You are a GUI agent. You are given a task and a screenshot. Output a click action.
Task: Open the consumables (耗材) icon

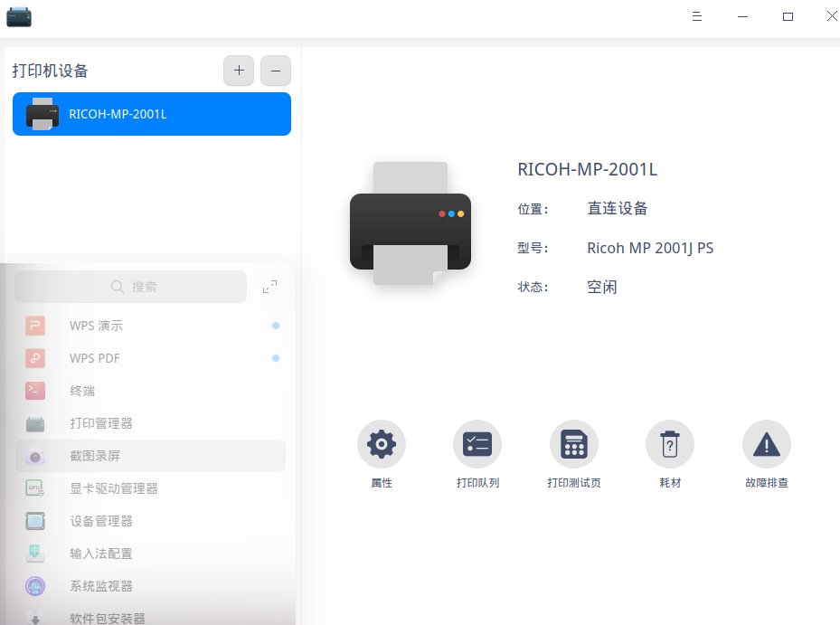(x=670, y=444)
